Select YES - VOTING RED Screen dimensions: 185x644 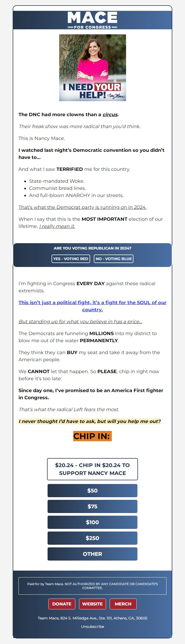tap(70, 259)
